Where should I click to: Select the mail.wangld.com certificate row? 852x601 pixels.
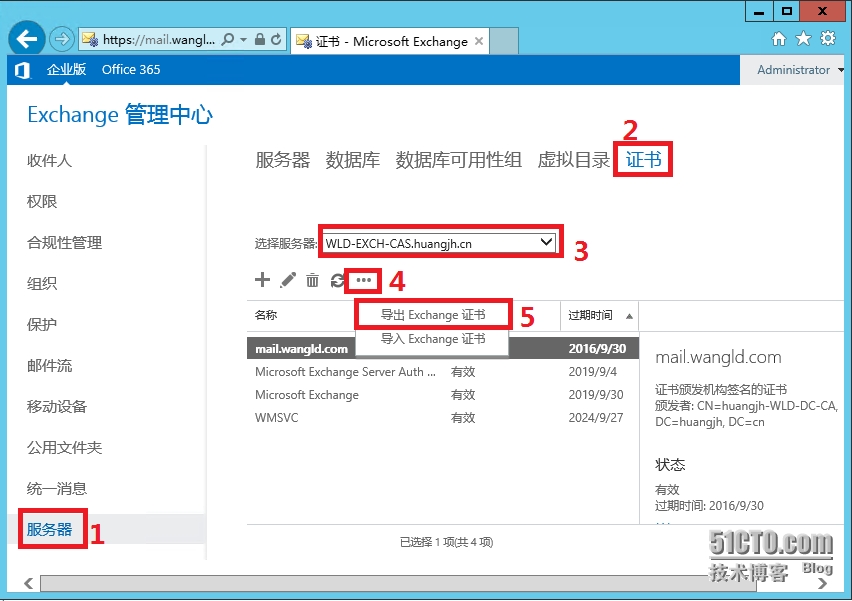443,348
